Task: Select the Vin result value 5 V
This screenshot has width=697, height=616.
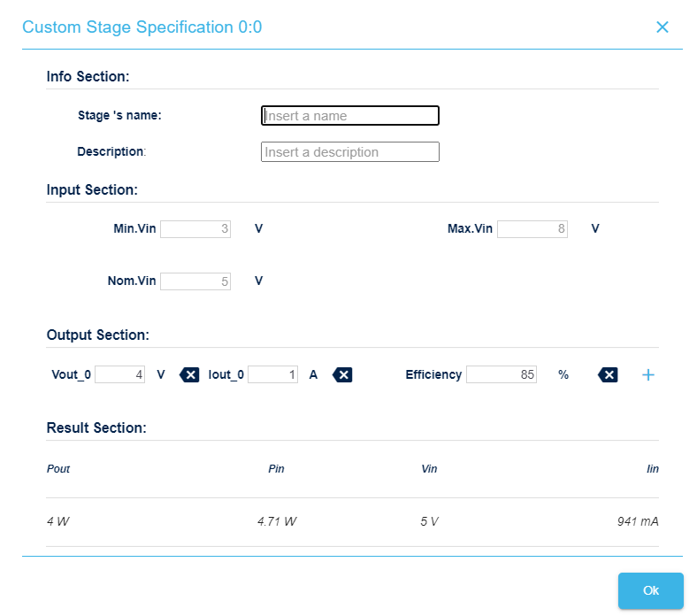Action: click(x=429, y=521)
